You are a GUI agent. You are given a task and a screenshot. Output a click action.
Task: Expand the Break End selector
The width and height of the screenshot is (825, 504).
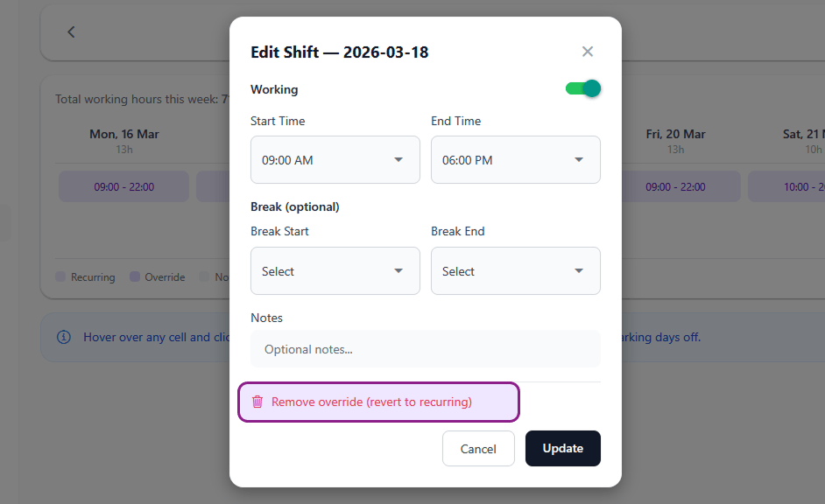point(515,271)
